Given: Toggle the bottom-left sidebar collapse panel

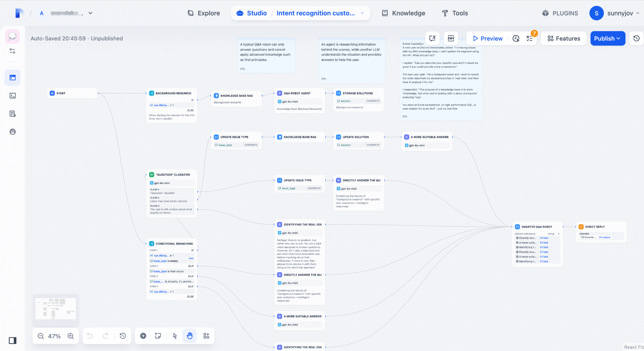Looking at the screenshot, I should [x=13, y=341].
